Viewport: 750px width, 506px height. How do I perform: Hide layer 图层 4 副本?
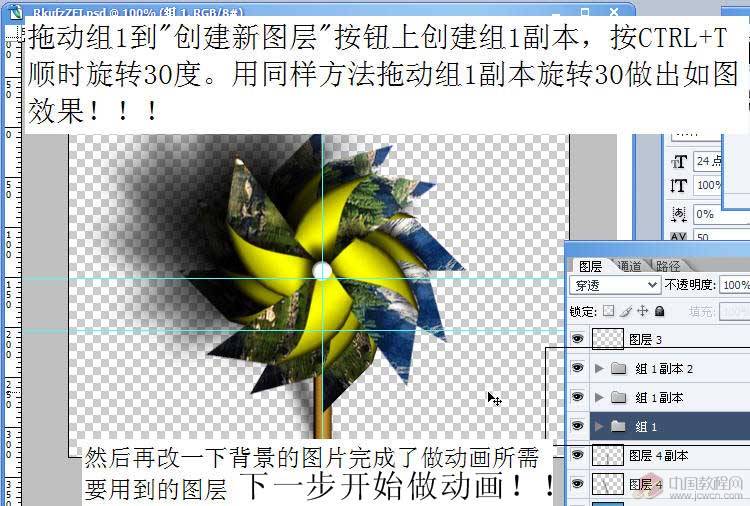577,455
